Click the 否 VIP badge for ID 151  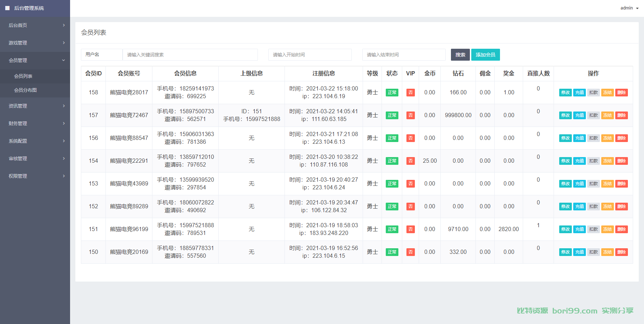pyautogui.click(x=411, y=229)
